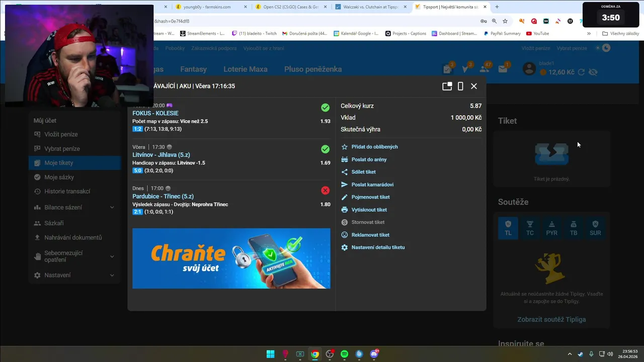This screenshot has height=362, width=644.
Task: Open Discord from the taskbar
Action: pos(374,354)
